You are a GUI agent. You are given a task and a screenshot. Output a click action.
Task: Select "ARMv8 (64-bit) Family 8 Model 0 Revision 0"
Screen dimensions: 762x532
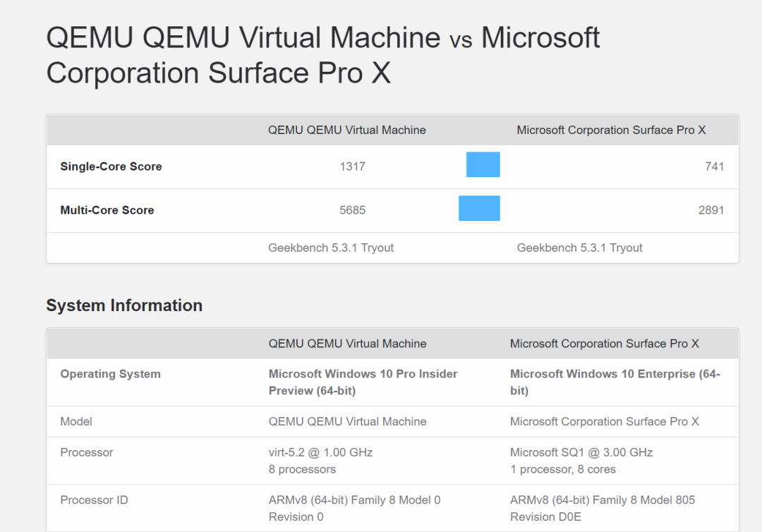(355, 508)
